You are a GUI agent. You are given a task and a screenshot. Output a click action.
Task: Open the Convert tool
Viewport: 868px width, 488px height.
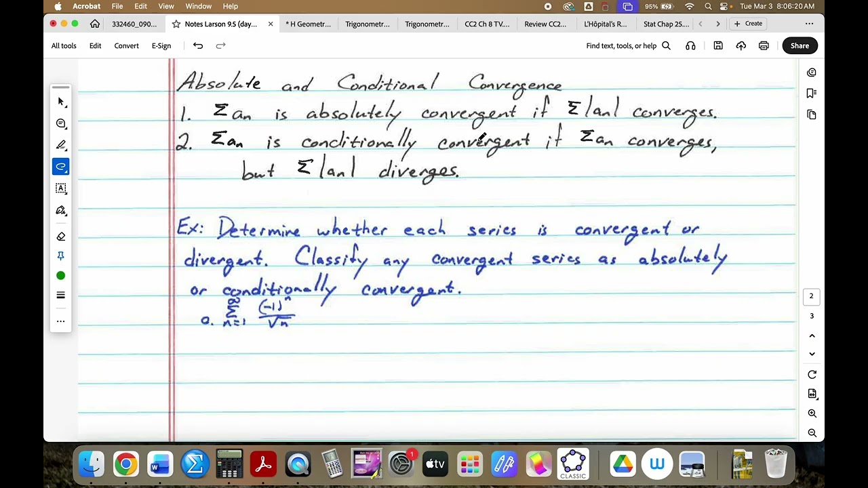point(126,45)
